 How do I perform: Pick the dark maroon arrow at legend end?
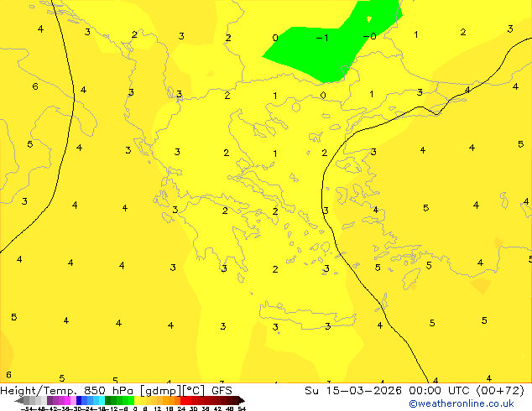click(242, 400)
